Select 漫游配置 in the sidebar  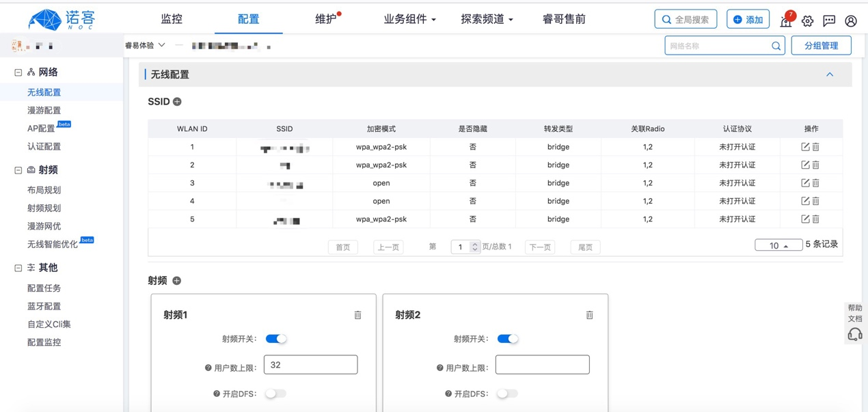click(x=44, y=110)
